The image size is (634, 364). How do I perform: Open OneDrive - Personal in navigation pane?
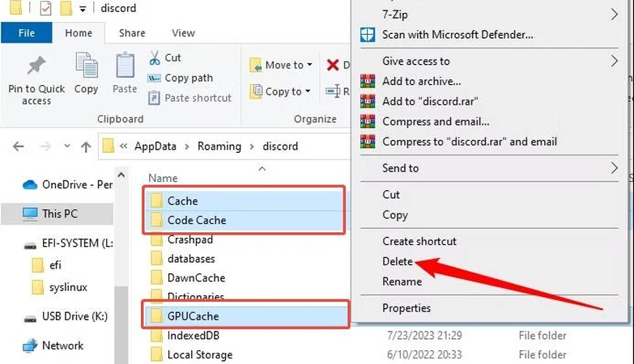[x=67, y=184]
